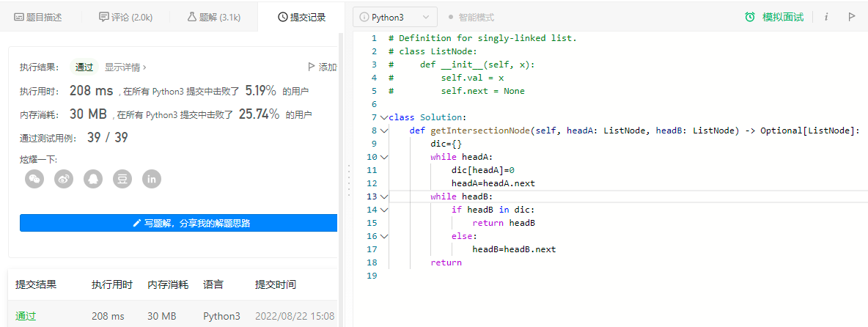Click the flag icon in editor toolbar
This screenshot has width=868, height=327.
click(851, 17)
